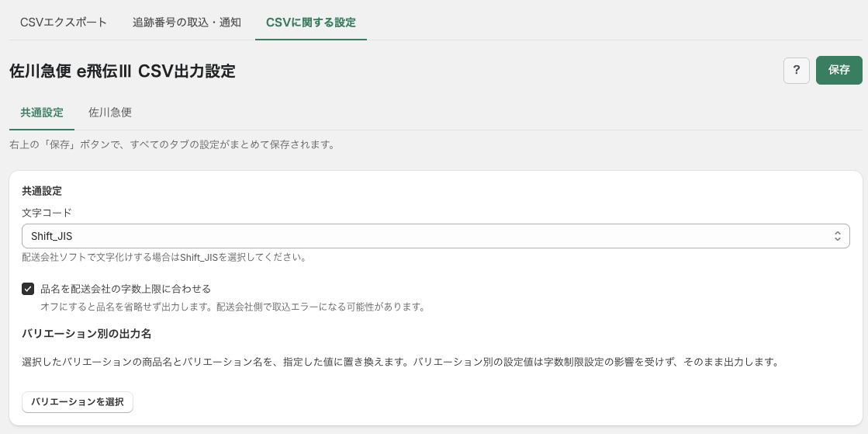
Task: Click the Shift_JIS文字化け hint text
Action: (x=164, y=258)
